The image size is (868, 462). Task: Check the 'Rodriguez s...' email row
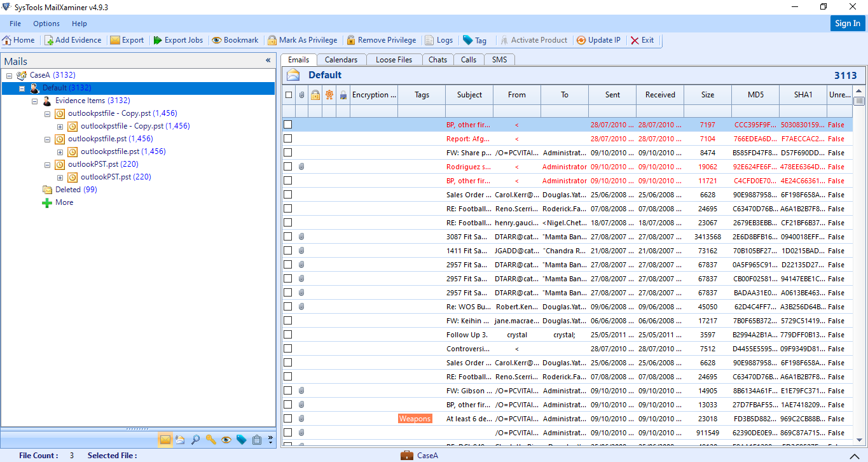[288, 167]
